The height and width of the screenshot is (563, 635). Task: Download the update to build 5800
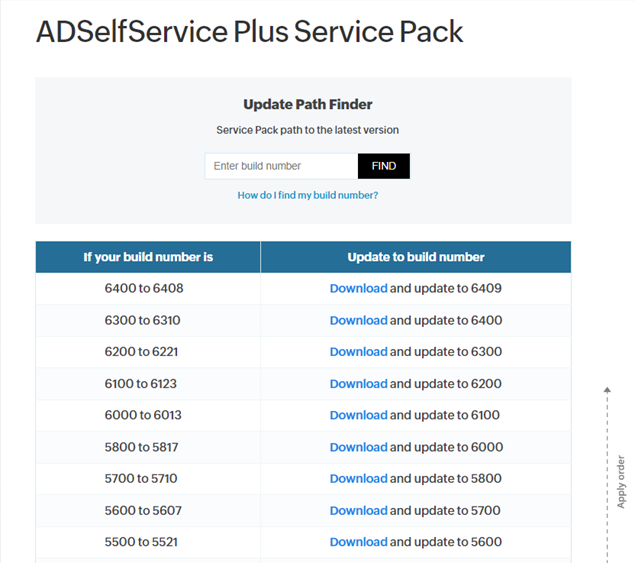tap(358, 478)
